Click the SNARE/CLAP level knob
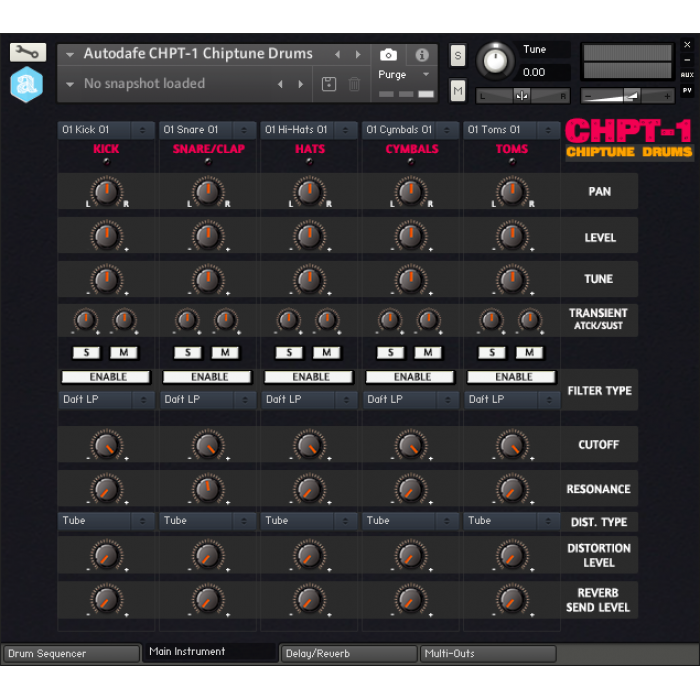The height and width of the screenshot is (700, 700). 208,235
